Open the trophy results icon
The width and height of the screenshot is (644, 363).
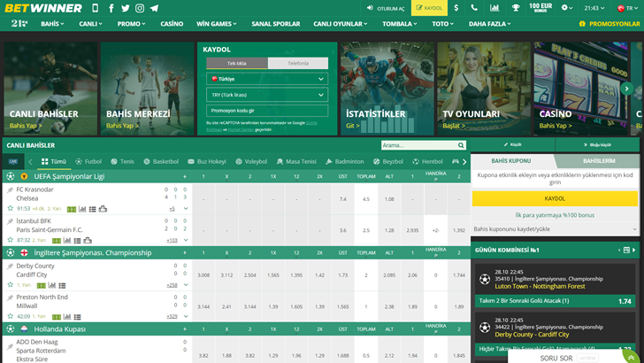coord(516,8)
